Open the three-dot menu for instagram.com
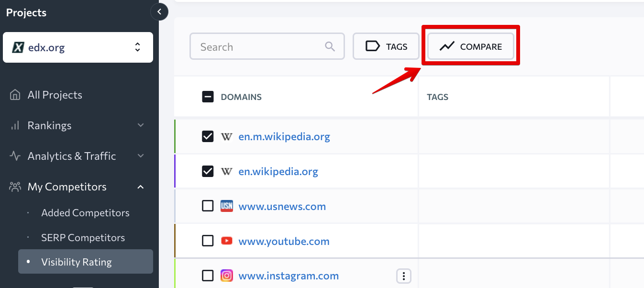The width and height of the screenshot is (644, 288). point(404,276)
